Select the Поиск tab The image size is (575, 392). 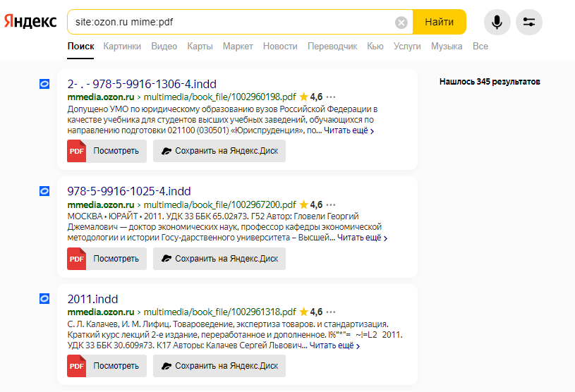pyautogui.click(x=80, y=46)
